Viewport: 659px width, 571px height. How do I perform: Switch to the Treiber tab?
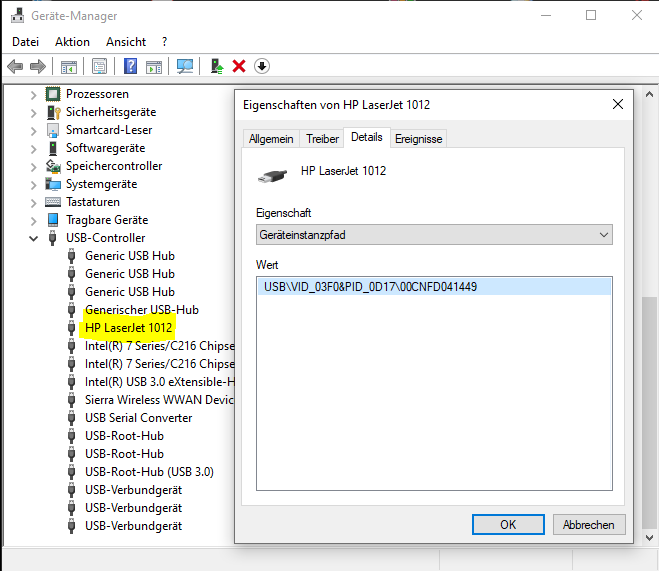point(322,139)
